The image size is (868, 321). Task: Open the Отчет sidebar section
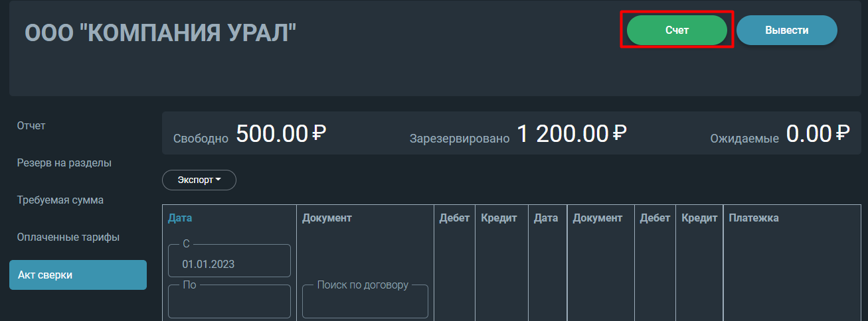pyautogui.click(x=31, y=125)
